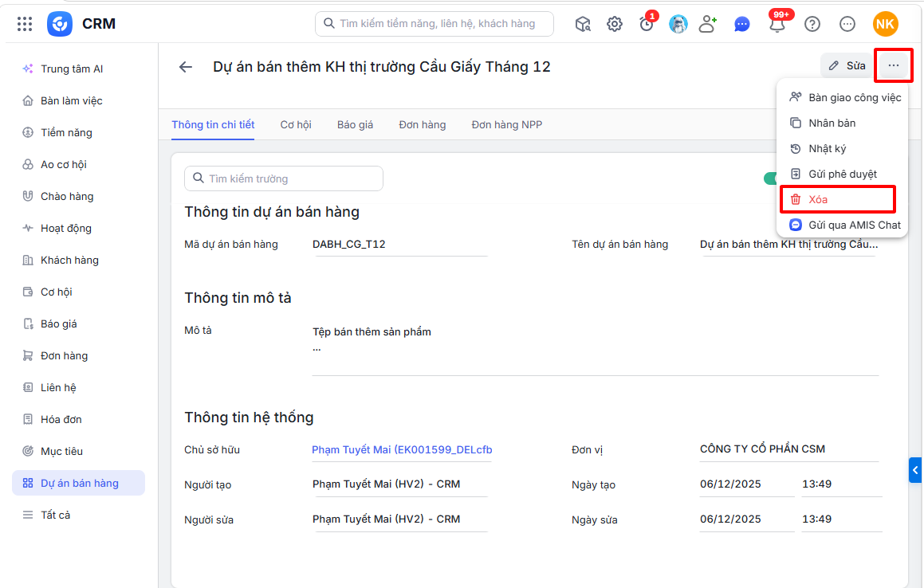This screenshot has width=924, height=588.
Task: Open Bàn làm việc in sidebar
Action: tap(78, 100)
